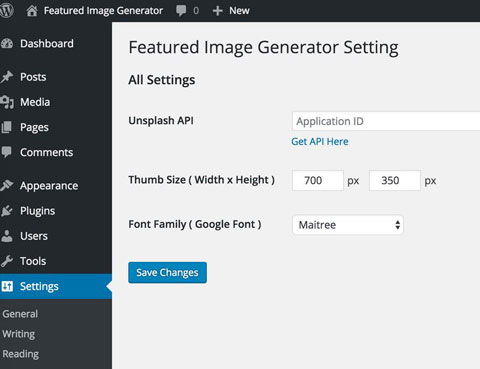
Task: Go to Plugins menu item
Action: click(x=38, y=211)
